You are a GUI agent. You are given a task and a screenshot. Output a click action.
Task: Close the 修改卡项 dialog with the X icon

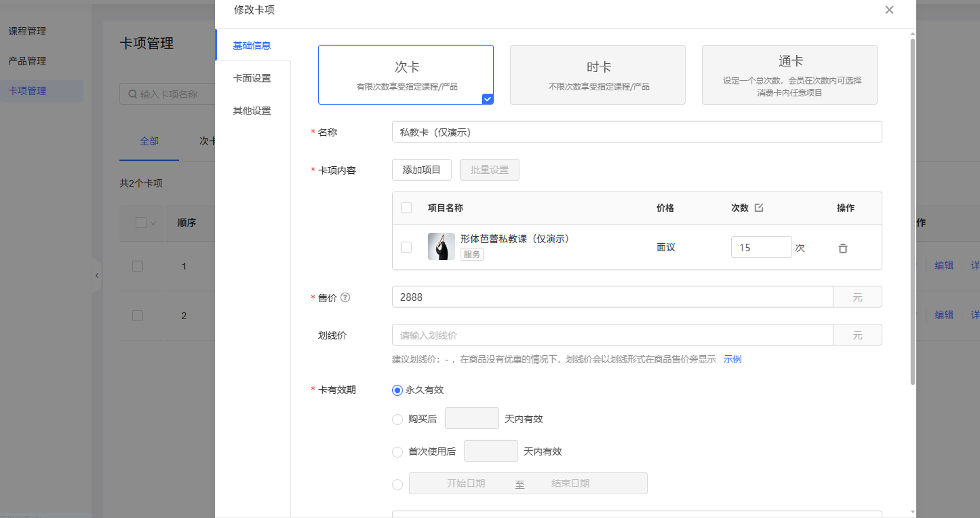click(x=889, y=10)
